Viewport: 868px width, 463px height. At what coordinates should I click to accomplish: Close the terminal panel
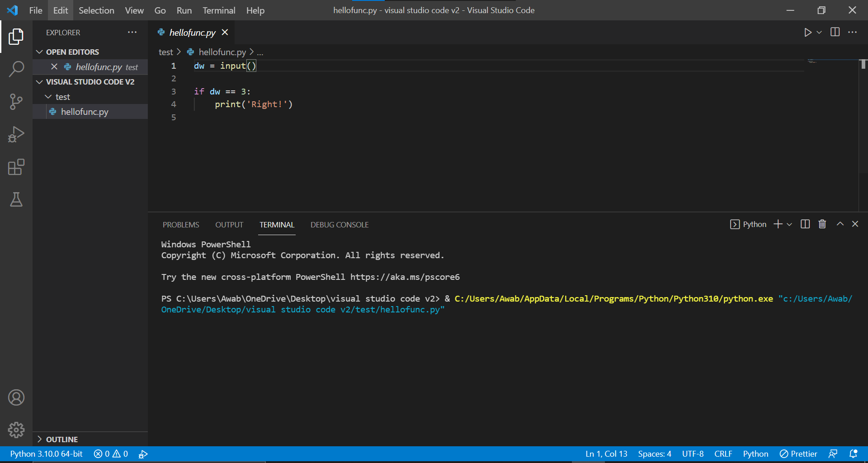[x=855, y=224]
